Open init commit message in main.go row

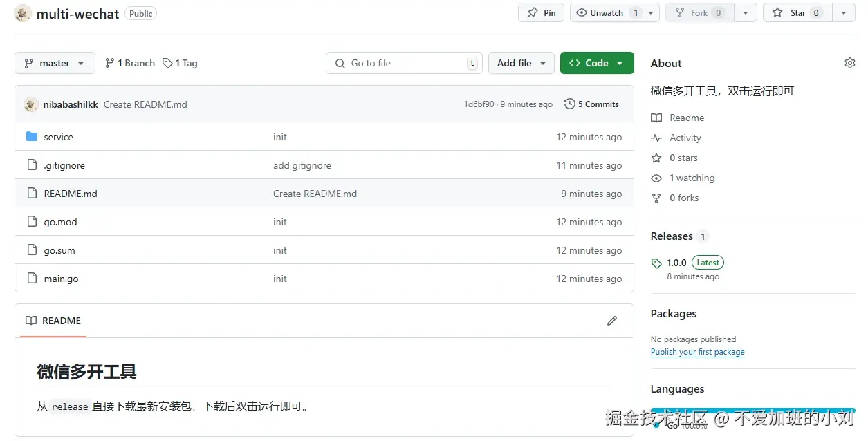(x=280, y=279)
